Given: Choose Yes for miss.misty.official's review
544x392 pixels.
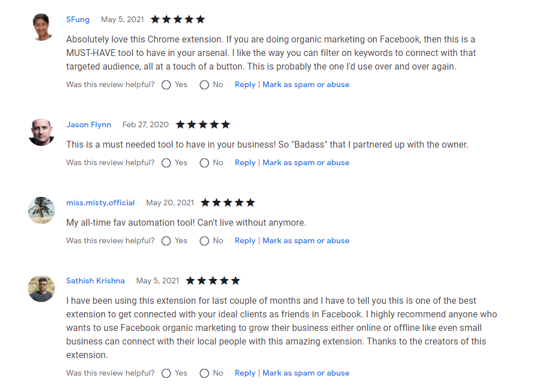Looking at the screenshot, I should click(166, 241).
